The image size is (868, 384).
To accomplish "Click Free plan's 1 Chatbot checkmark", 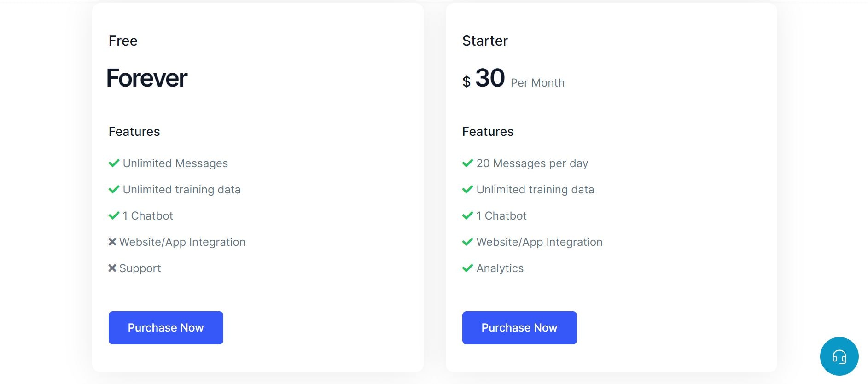I will [x=114, y=215].
